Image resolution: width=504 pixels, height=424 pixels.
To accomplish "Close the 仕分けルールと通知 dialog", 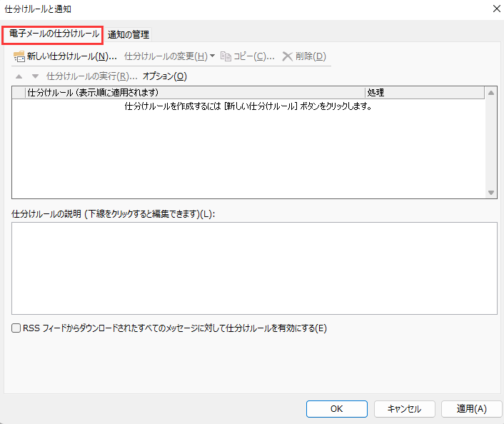I will (x=497, y=9).
